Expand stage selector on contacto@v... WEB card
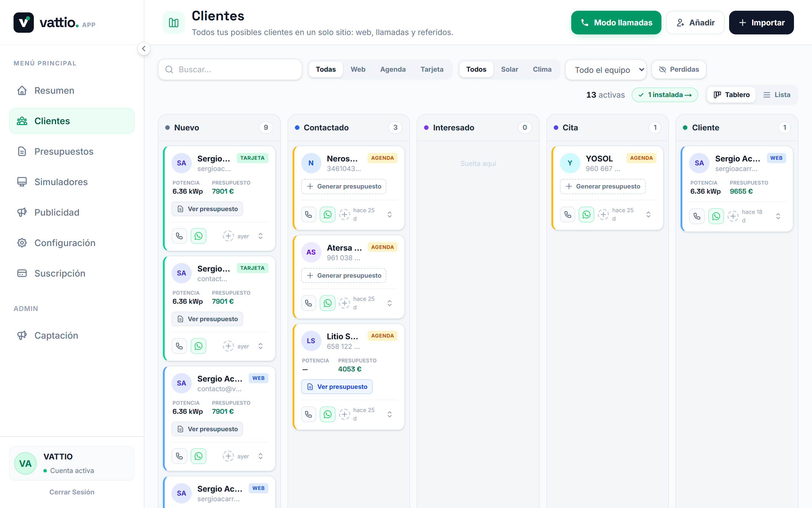 tap(261, 456)
